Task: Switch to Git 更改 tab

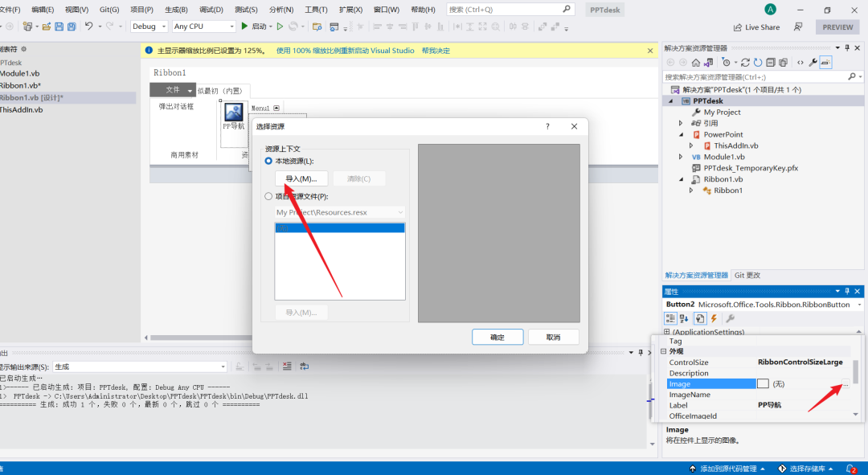Action: pyautogui.click(x=747, y=275)
